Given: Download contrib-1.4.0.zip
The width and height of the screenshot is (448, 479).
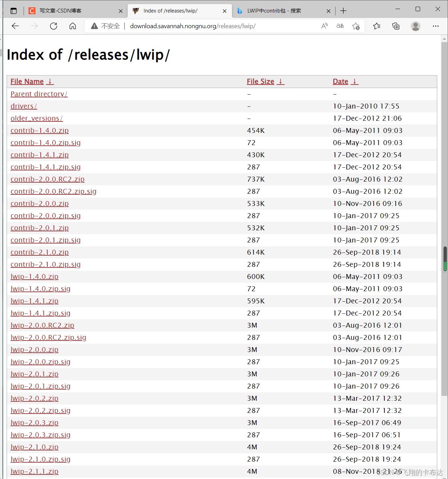Looking at the screenshot, I should tap(40, 130).
